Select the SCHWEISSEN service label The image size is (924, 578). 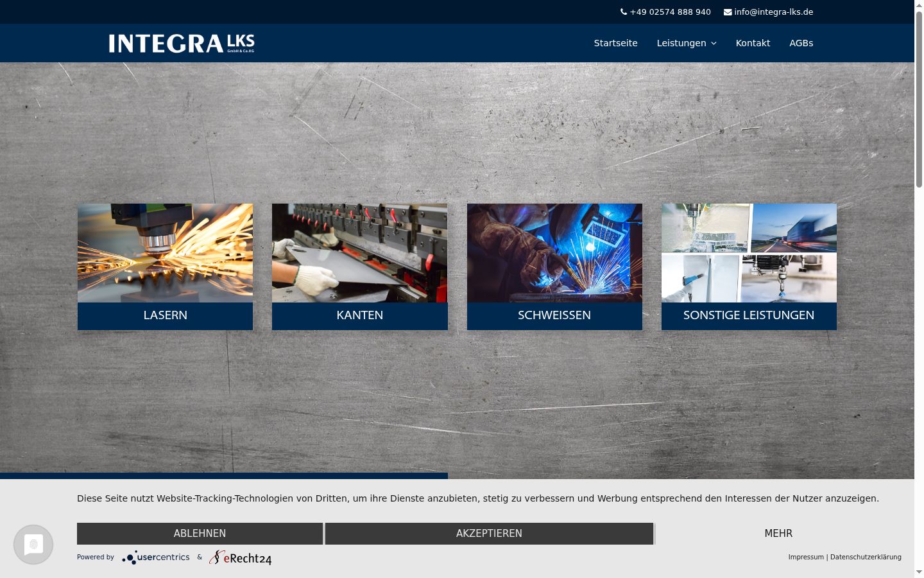(x=554, y=315)
